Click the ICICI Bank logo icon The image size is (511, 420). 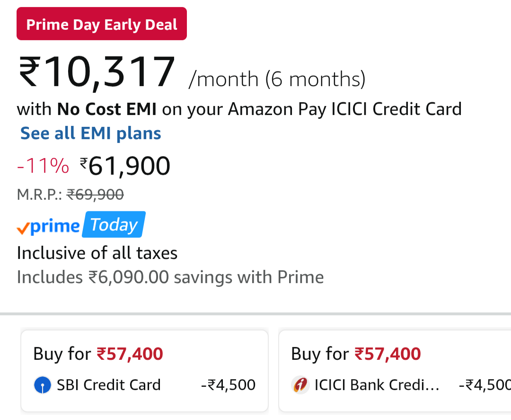click(300, 385)
